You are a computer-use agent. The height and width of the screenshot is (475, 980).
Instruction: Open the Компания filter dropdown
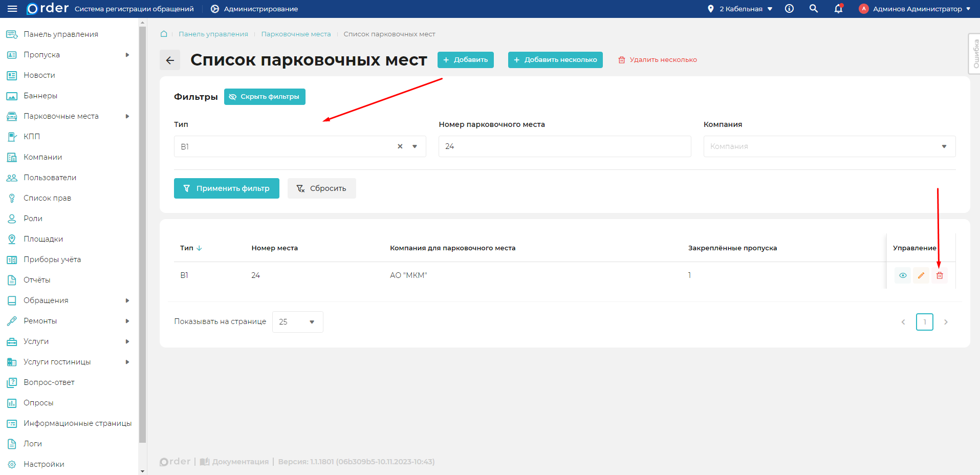[829, 146]
